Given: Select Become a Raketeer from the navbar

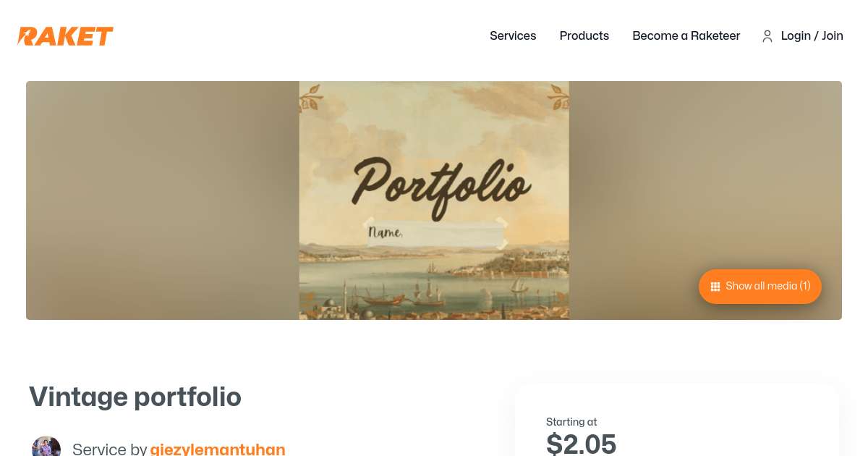Looking at the screenshot, I should coord(686,36).
